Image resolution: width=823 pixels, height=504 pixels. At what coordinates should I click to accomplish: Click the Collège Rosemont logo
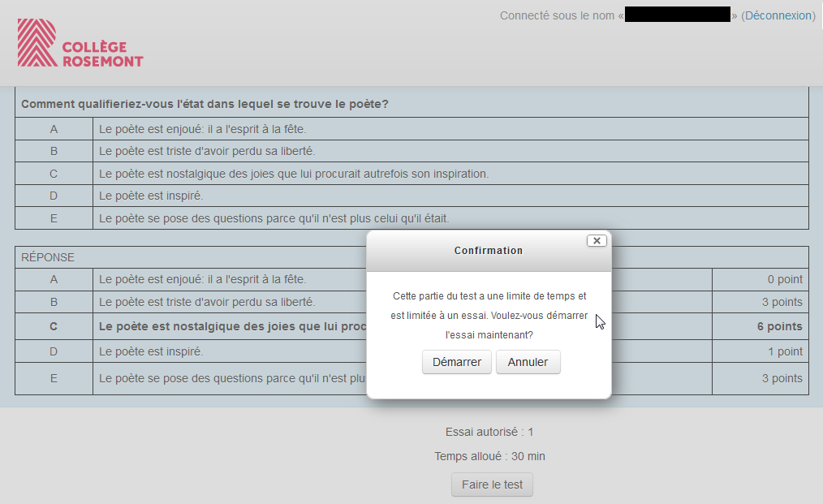click(x=80, y=44)
